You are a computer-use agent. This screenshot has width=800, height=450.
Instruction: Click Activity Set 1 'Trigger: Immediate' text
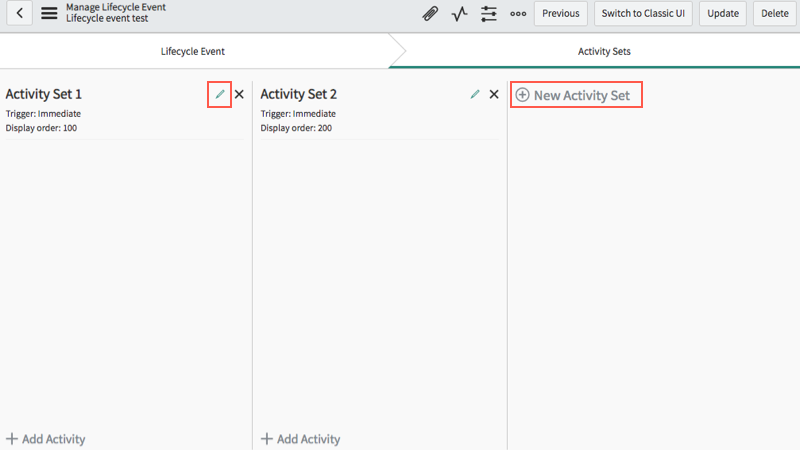pos(43,114)
